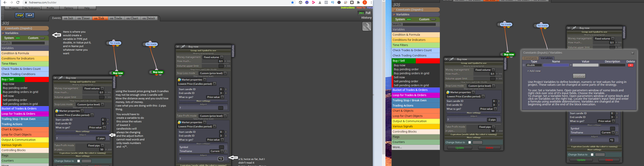
Task: Check Change Status to box, -2 pips panel, browser window
Action: [x=78, y=161]
